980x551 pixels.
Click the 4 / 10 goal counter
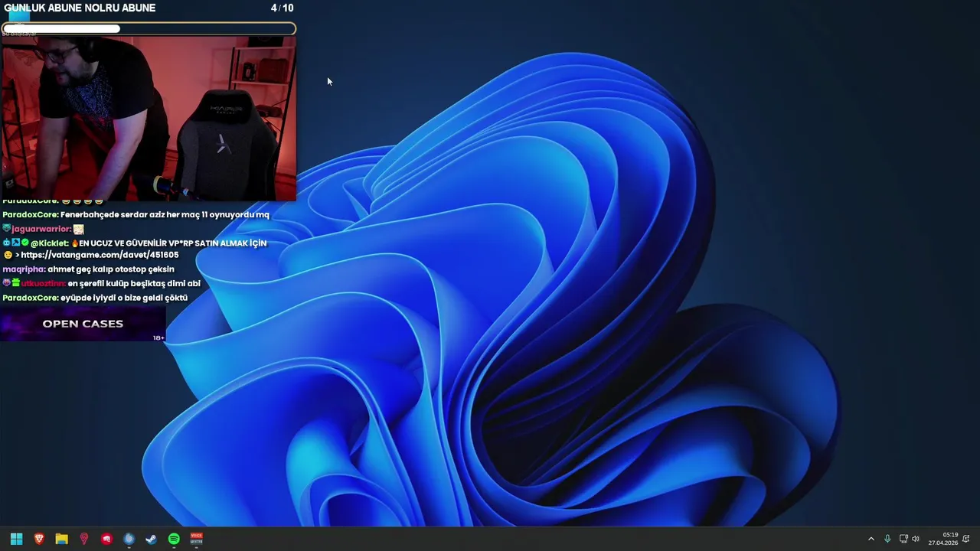[282, 8]
